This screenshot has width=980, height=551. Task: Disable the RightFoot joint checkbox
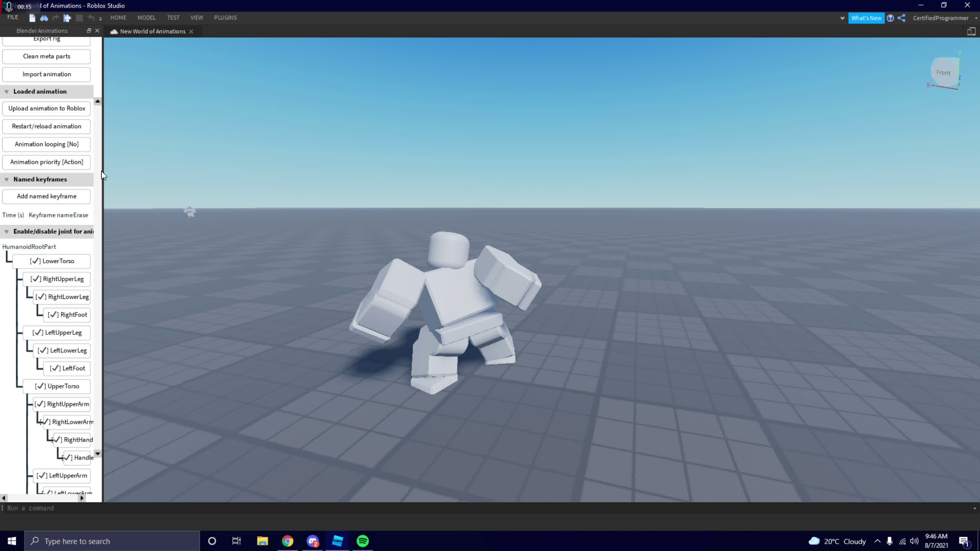click(x=67, y=315)
